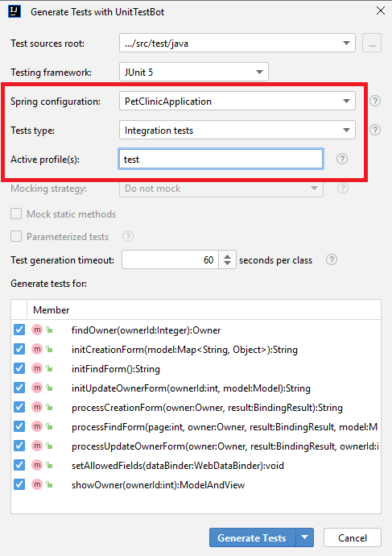Screen dimensions: 392x556
Task: Uncheck the initFindForm() method checkbox
Action: pos(19,368)
